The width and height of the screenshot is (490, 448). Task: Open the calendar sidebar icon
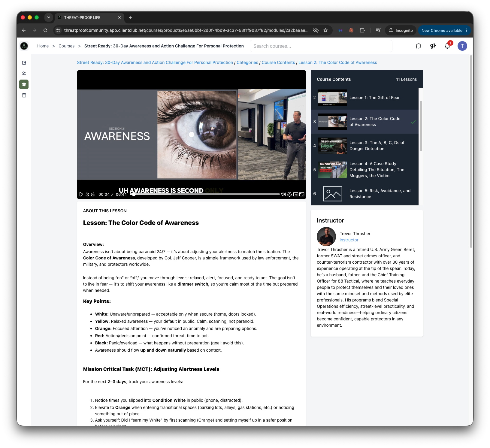(24, 95)
